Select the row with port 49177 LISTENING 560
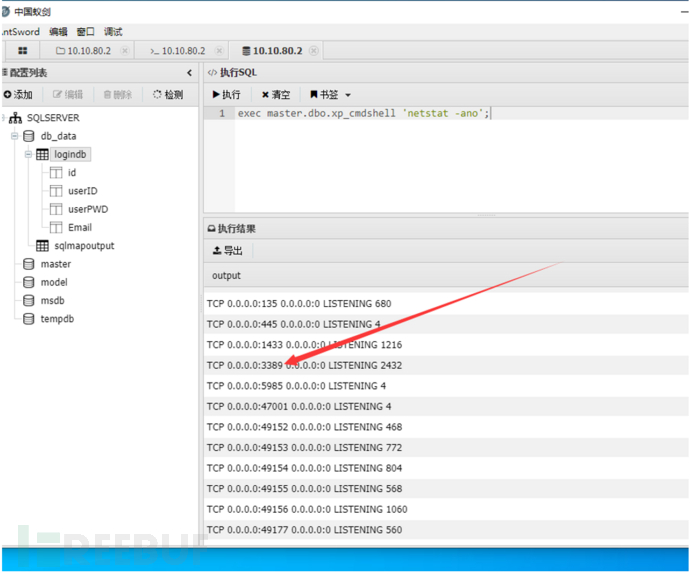 tap(446, 530)
